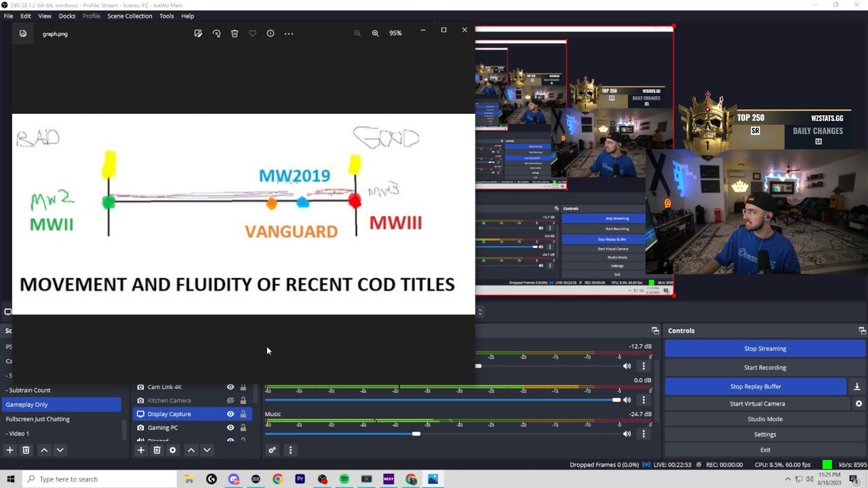
Task: Rotate the graph.png image
Action: 216,33
